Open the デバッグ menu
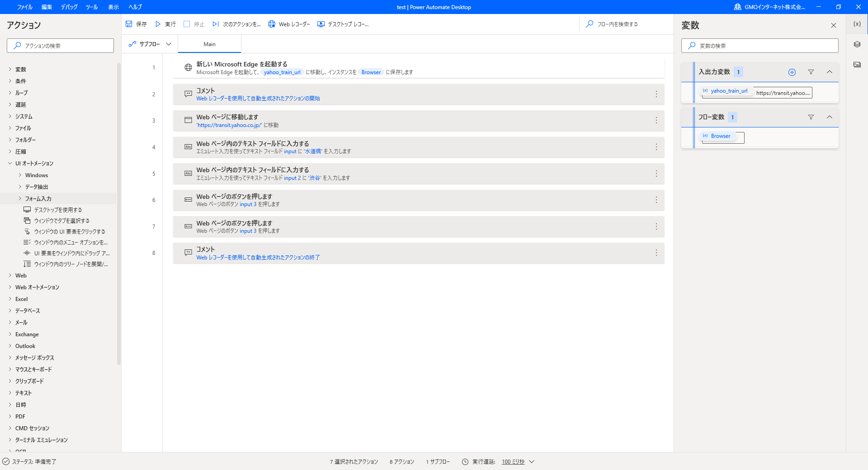 [x=69, y=7]
